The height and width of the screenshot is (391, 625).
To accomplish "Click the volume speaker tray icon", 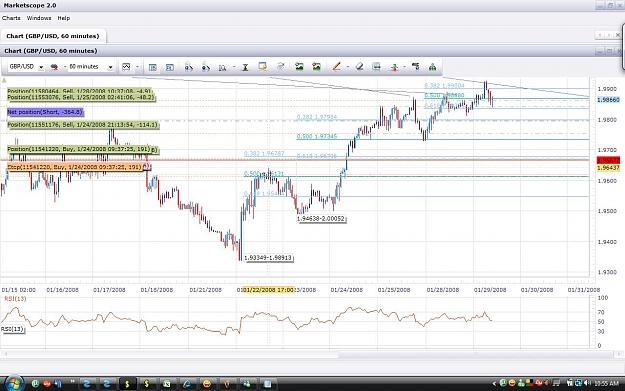I will [588, 383].
